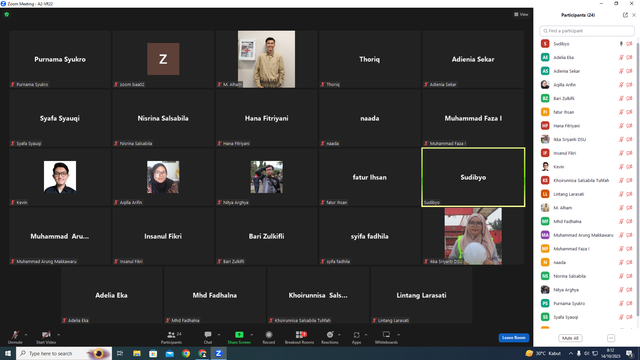Click Purnama Syukro's muted mic icon in list

(621, 303)
